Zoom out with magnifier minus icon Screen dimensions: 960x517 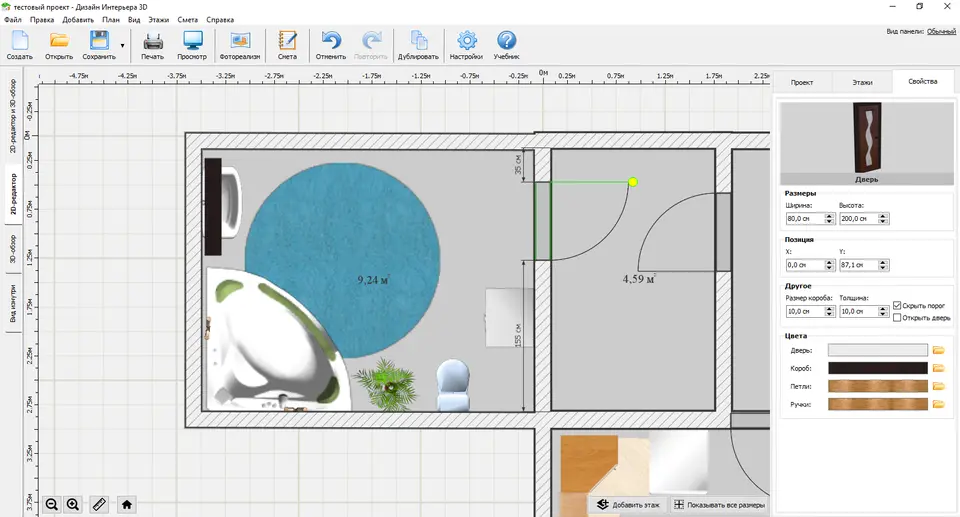pos(51,504)
